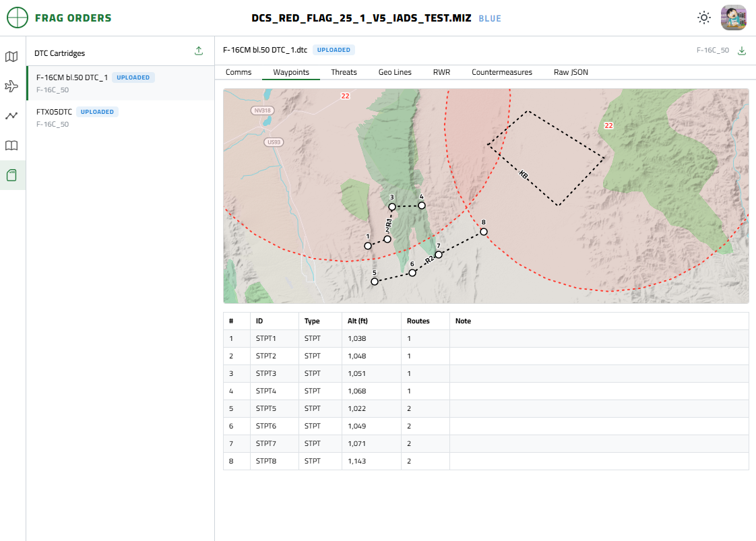
Task: Click altitude value 1,038
Action: click(x=357, y=338)
